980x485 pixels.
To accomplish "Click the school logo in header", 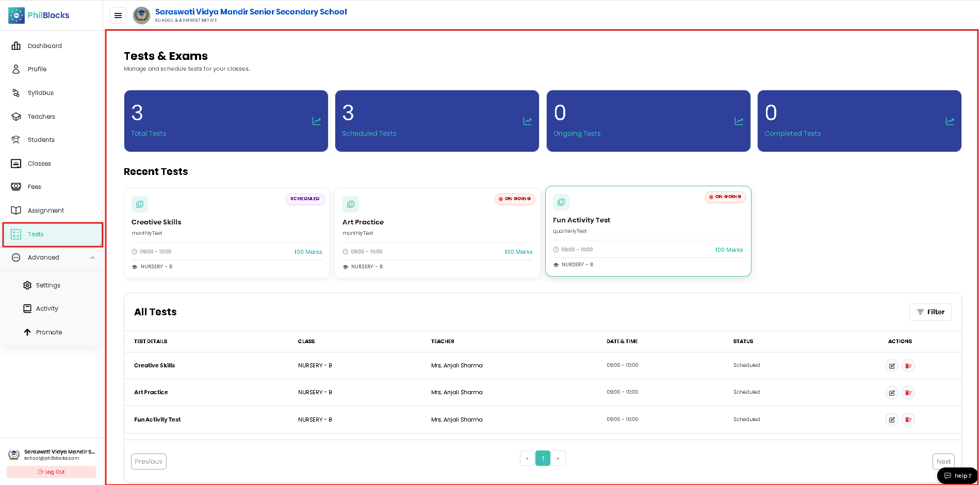I will 141,15.
